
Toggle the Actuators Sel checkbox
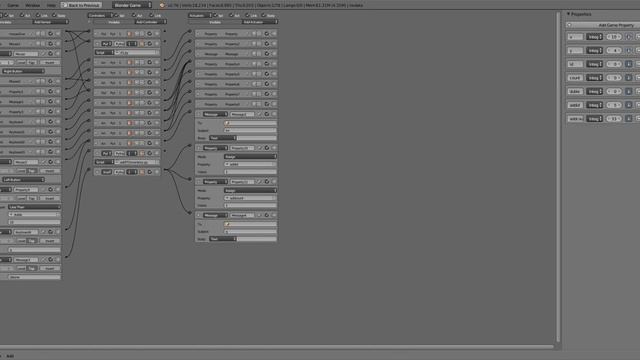click(x=216, y=15)
